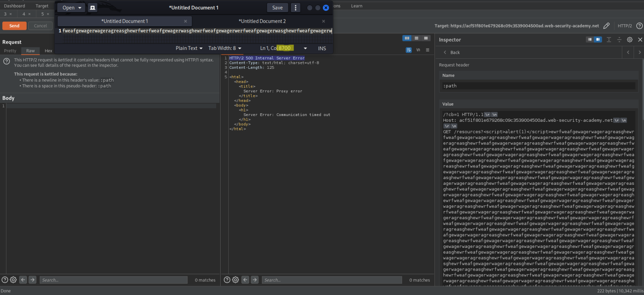The height and width of the screenshot is (295, 644).
Task: Jump to next match in request search
Action: 32,280
